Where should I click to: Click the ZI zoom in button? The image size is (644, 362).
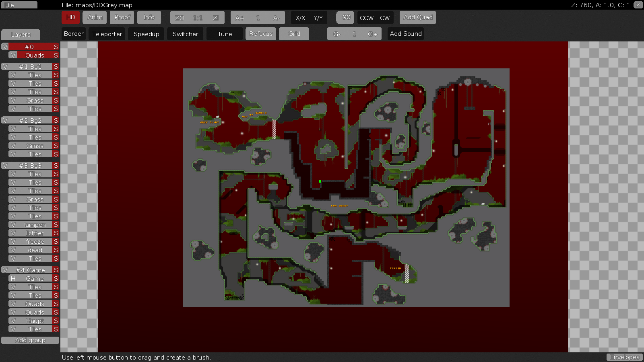tap(216, 18)
